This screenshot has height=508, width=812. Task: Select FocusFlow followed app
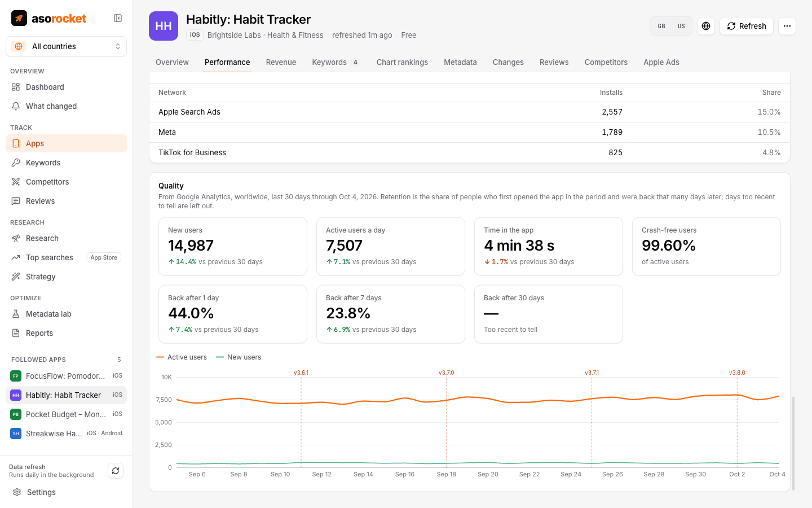[x=66, y=376]
